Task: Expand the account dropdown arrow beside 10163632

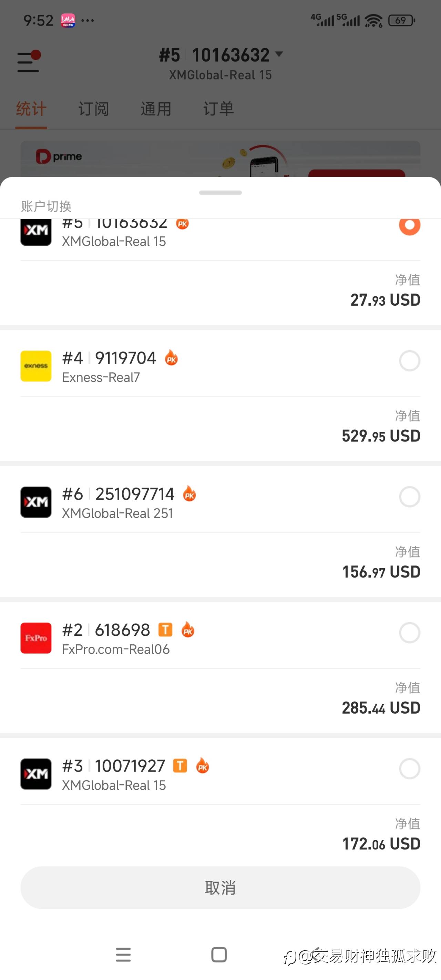Action: pos(279,54)
